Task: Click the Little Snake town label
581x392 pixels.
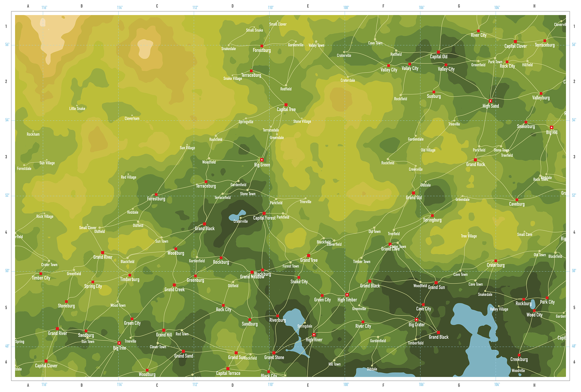Action: 77,109
